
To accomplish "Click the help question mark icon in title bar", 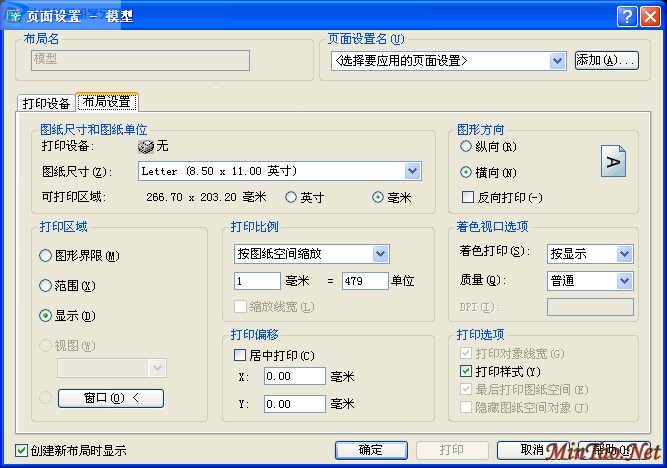I will coord(626,15).
